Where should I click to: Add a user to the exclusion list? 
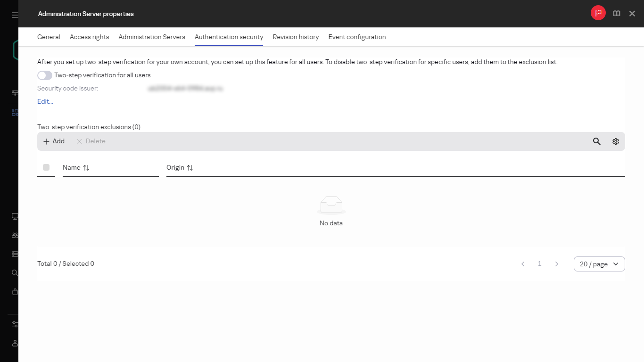(53, 141)
